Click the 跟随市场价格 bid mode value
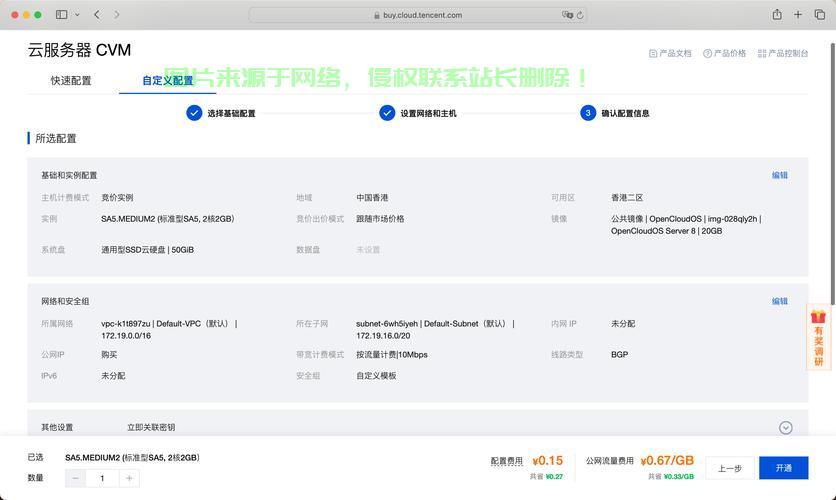 [x=380, y=219]
